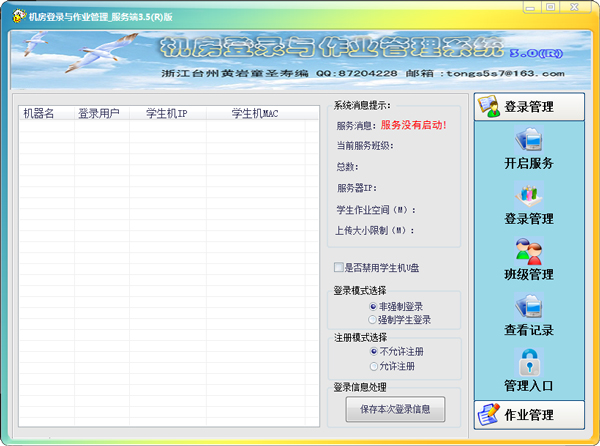This screenshot has width=600, height=446.
Task: Click the 开启服务 cloud computer icon
Action: point(528,139)
